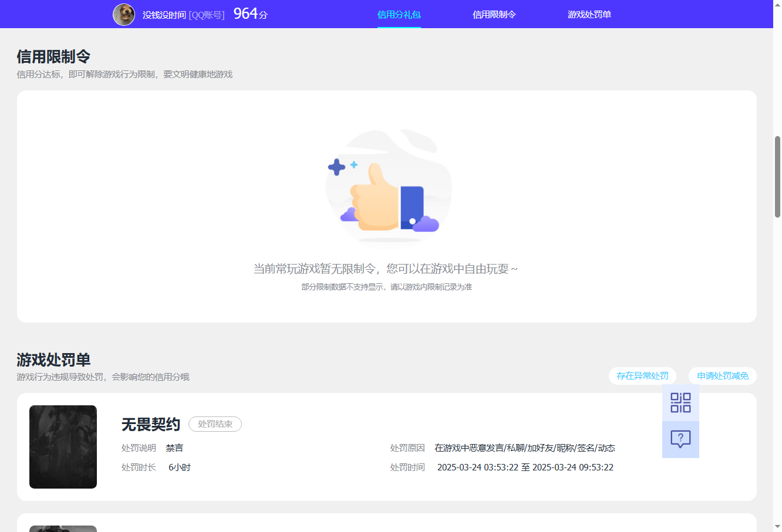This screenshot has width=782, height=532.
Task: Click the page vertical scrollbar thumb
Action: pyautogui.click(x=777, y=177)
